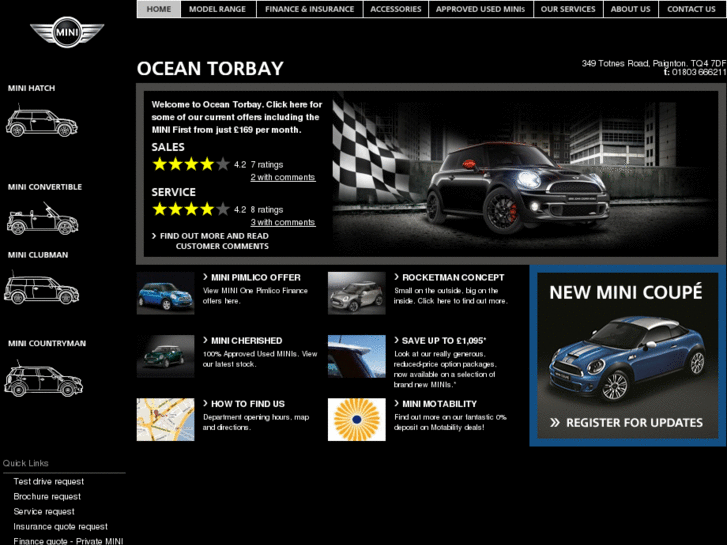Open the green MINI Cherished thumbnail
Viewport: 727px width, 545px height.
click(166, 356)
